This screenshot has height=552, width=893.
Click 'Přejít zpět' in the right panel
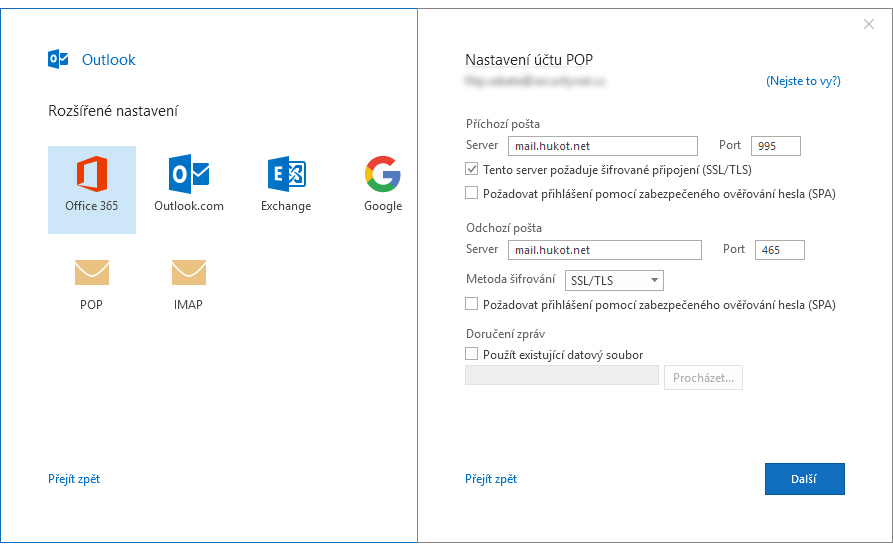(491, 479)
